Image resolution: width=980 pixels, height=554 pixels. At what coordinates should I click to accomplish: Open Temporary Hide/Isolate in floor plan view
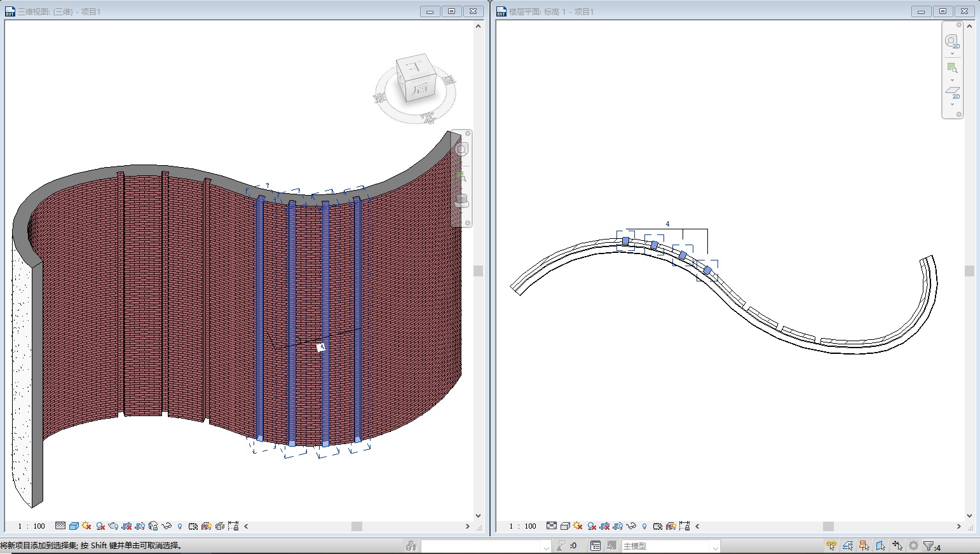click(x=631, y=526)
